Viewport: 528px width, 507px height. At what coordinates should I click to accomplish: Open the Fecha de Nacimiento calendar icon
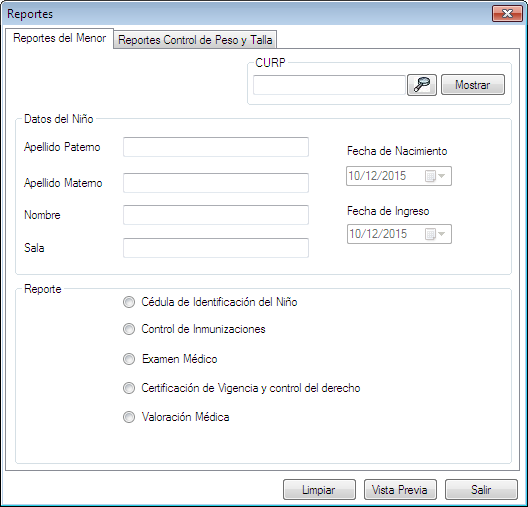point(435,176)
